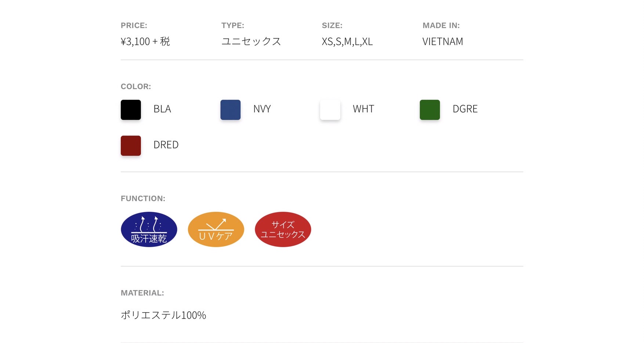This screenshot has width=644, height=343.
Task: Click the DGRE color label
Action: (x=465, y=109)
